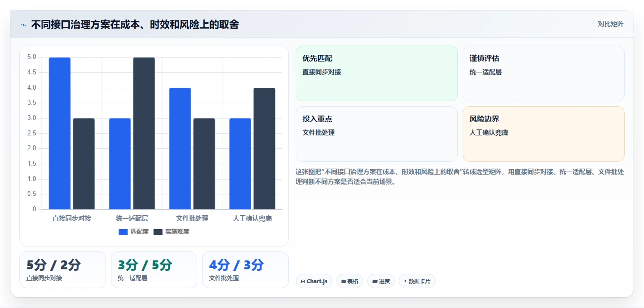Click the description paragraph starting 这张图把

460,177
